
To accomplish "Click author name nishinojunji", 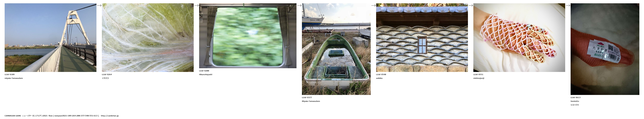I will (x=479, y=78).
